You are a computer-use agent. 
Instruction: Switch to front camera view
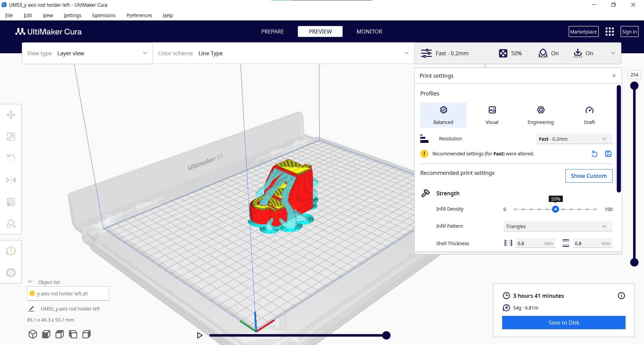(x=46, y=334)
